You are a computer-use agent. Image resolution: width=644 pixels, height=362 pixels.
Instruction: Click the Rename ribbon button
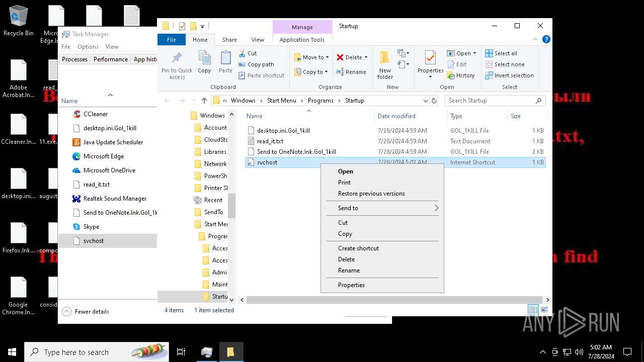click(351, 72)
